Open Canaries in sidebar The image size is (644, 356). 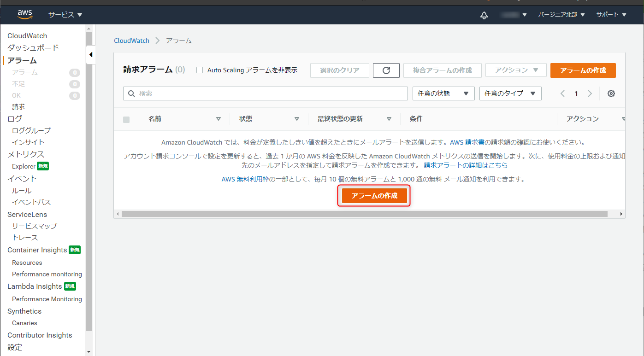point(24,323)
